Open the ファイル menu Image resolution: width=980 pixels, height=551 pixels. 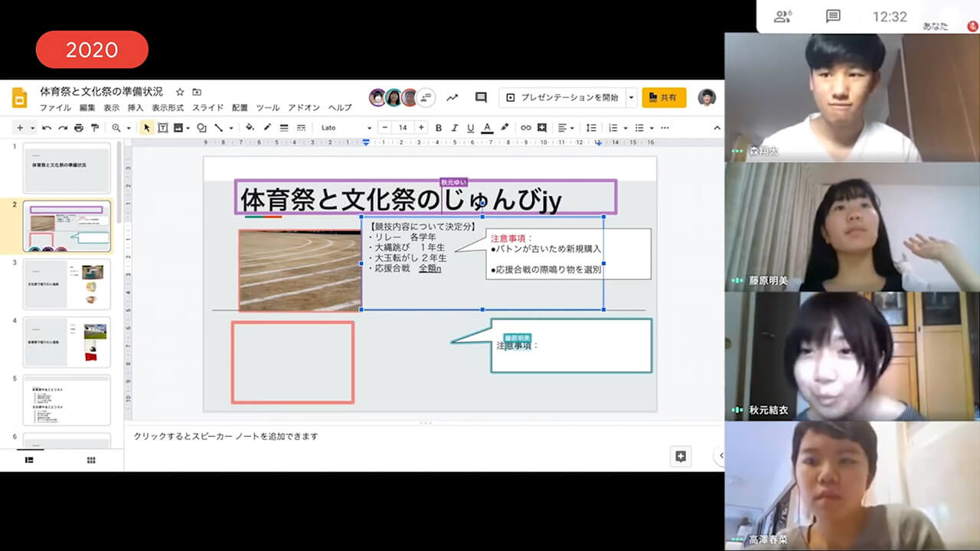[55, 108]
